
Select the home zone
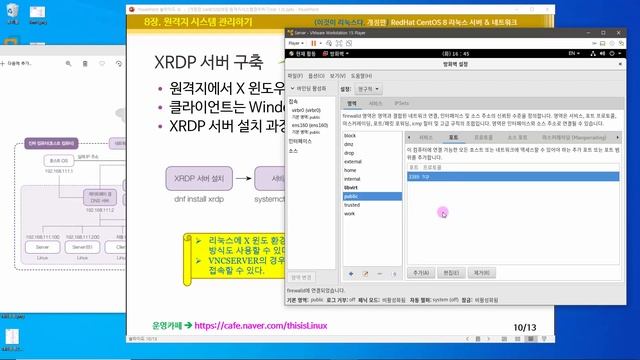(x=372, y=170)
